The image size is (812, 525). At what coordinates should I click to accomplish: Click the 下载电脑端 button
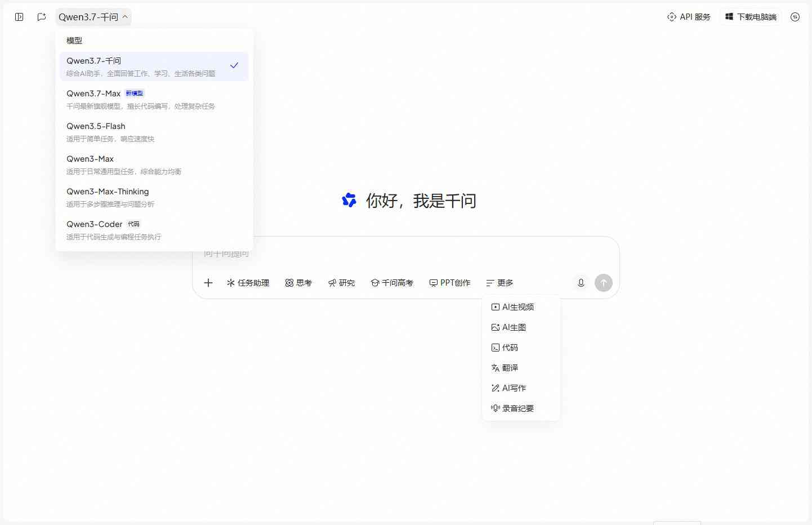pyautogui.click(x=751, y=17)
